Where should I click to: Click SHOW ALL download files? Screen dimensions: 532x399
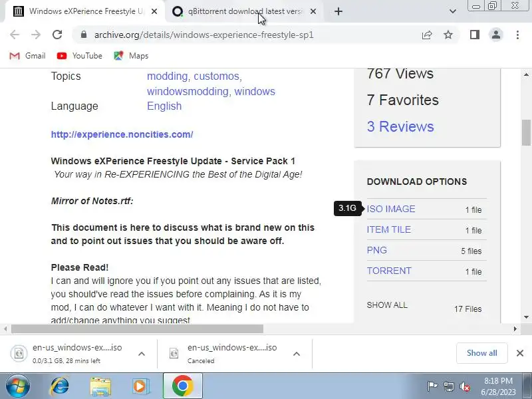click(387, 305)
